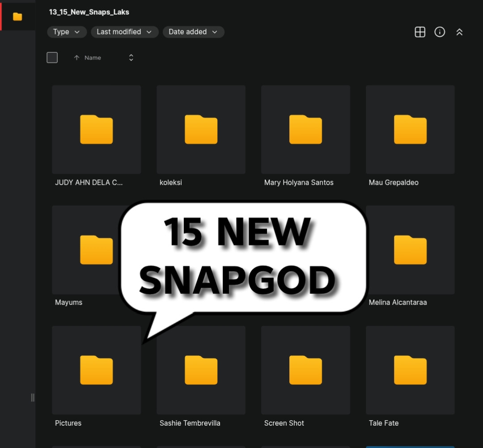Open the sidebar folder icon
The height and width of the screenshot is (448, 483).
coord(17,17)
